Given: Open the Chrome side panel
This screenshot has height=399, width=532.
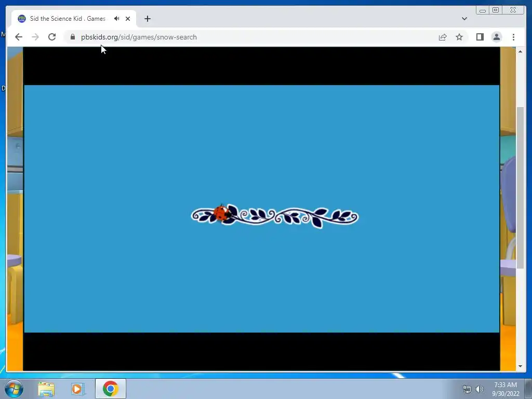Looking at the screenshot, I should point(480,37).
